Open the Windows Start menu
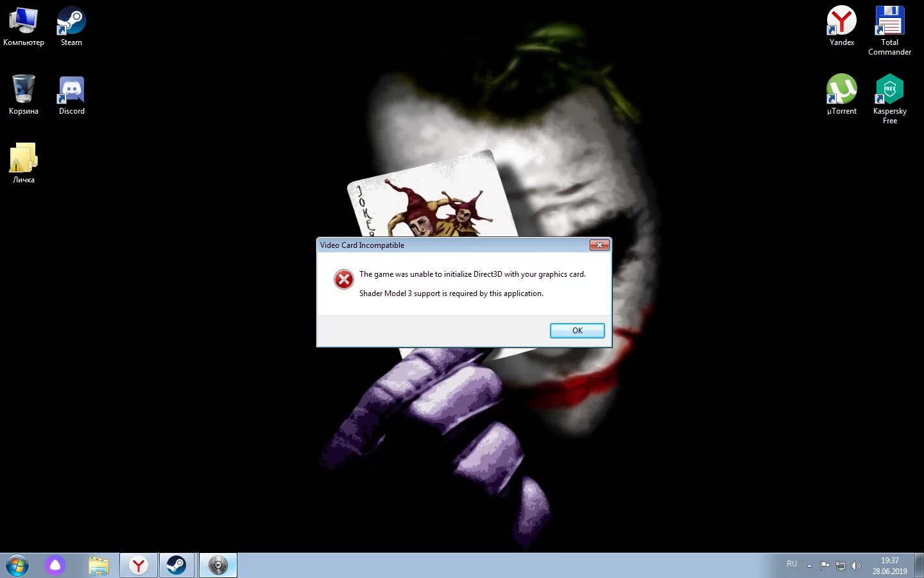Image resolution: width=924 pixels, height=578 pixels. (x=17, y=566)
